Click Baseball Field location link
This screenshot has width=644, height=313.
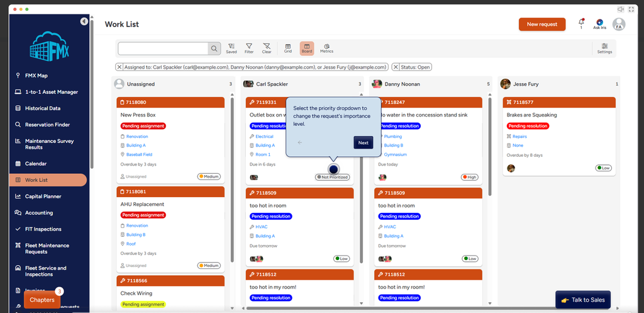[x=139, y=155]
